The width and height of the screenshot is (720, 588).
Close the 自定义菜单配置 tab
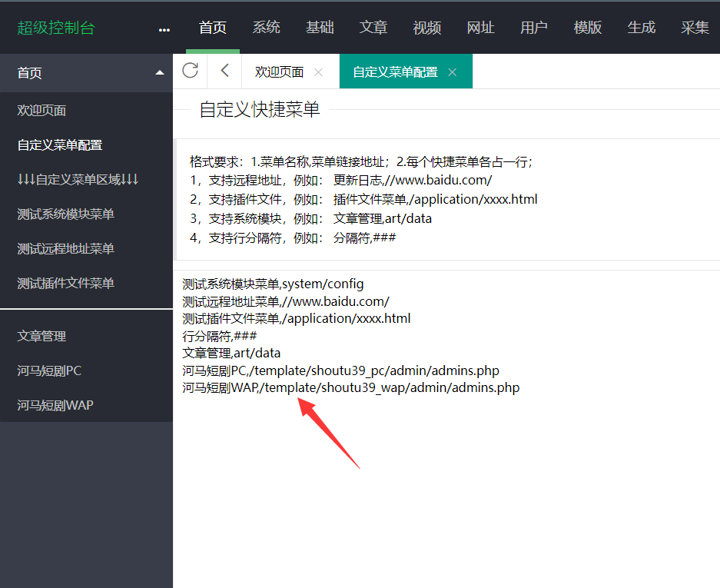(x=453, y=72)
